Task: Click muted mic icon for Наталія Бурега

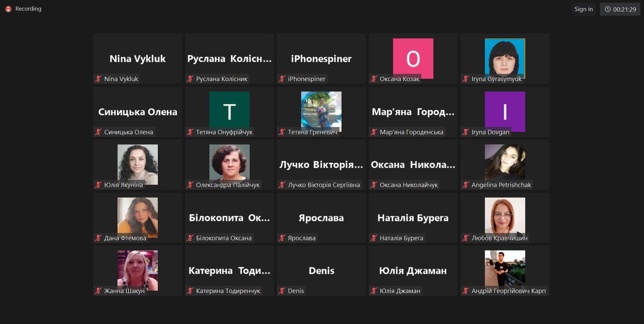Action: (x=373, y=238)
